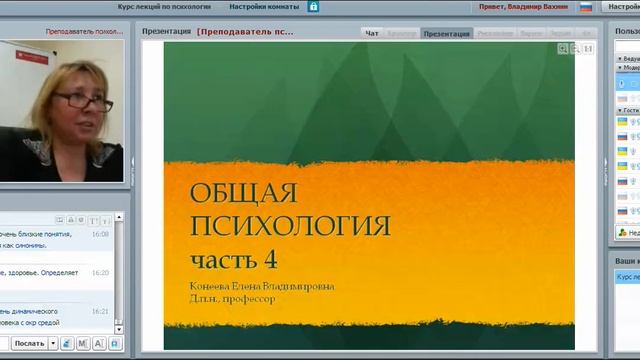The height and width of the screenshot is (360, 640).
Task: Click the Презентация panel title
Action: coord(167,31)
